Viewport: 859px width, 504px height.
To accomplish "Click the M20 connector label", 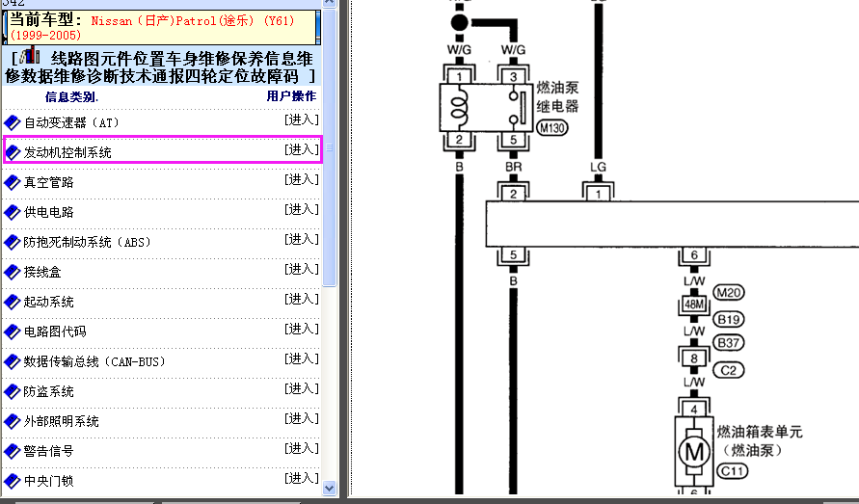I will tap(729, 293).
